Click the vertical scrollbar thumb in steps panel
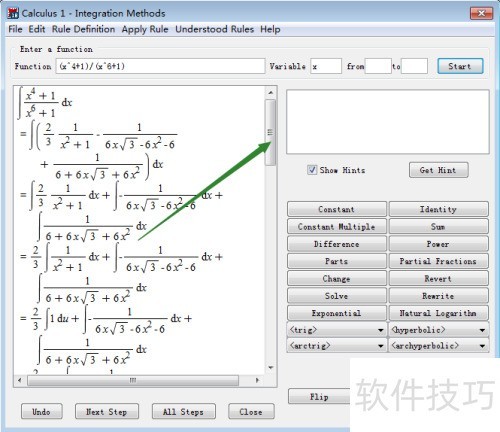The width and height of the screenshot is (500, 432). 270,132
